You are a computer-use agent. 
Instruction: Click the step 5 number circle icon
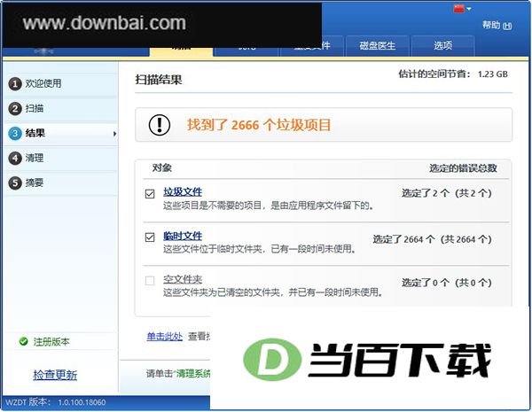coord(14,183)
